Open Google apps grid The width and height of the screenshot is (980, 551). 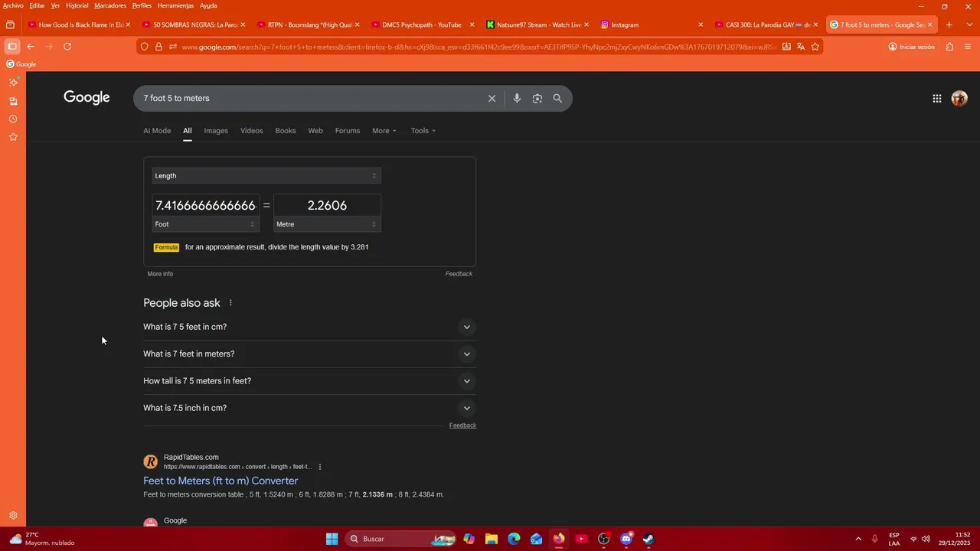[936, 98]
